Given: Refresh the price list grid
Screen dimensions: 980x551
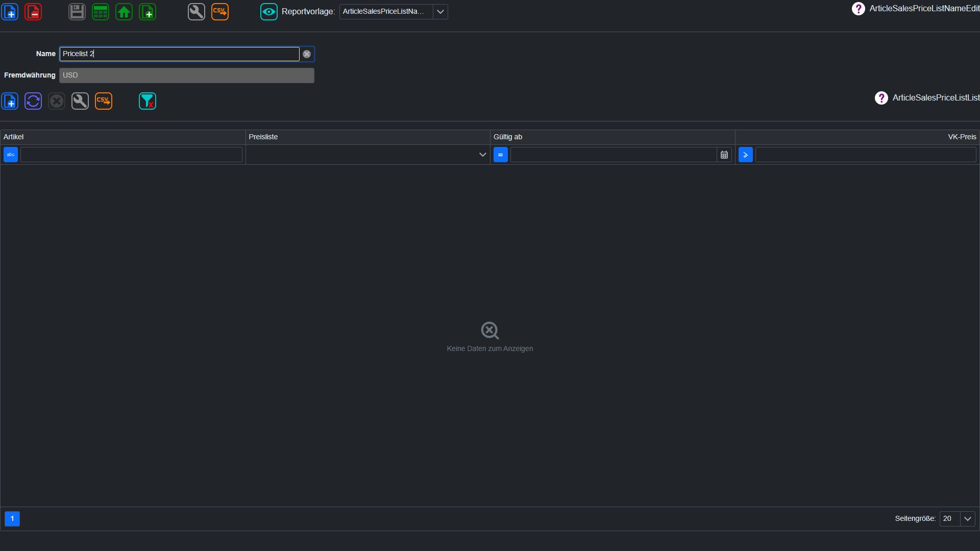Looking at the screenshot, I should point(33,101).
